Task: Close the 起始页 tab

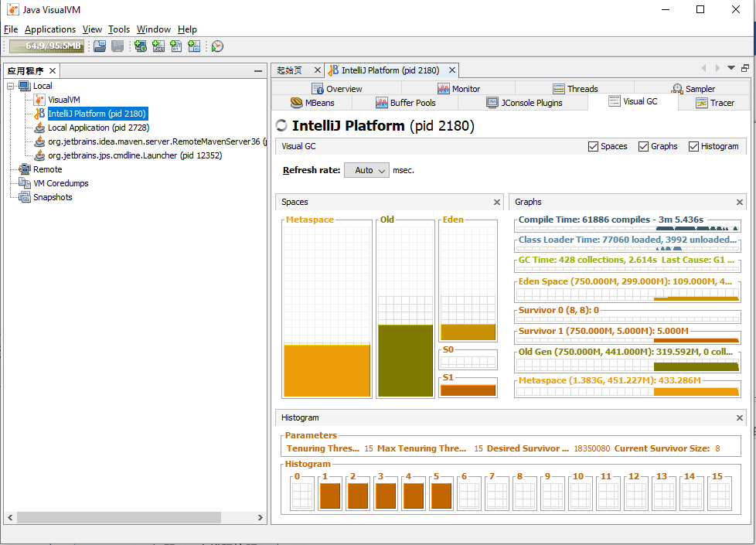Action: tap(317, 70)
